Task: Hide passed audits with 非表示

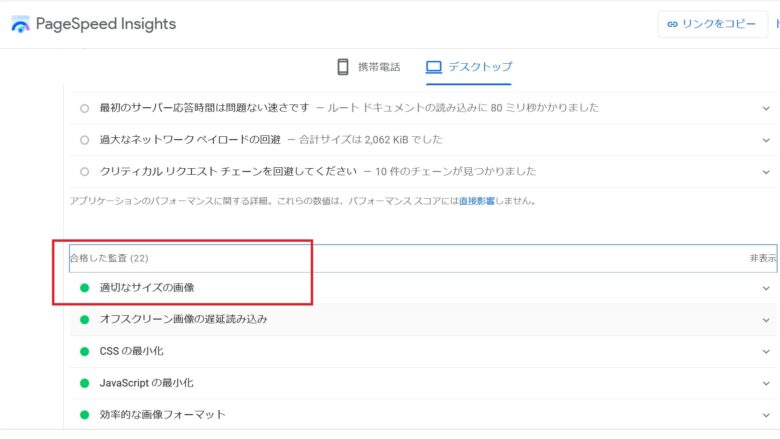Action: pos(762,258)
